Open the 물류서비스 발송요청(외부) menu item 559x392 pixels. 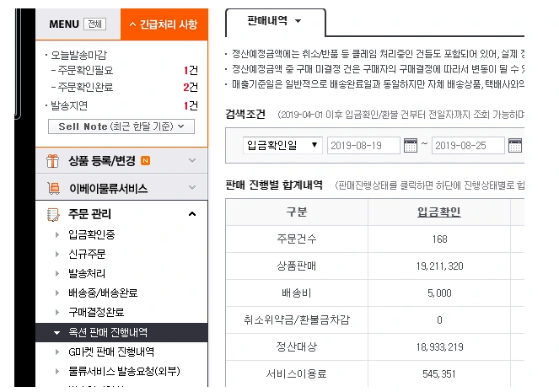coord(124,371)
